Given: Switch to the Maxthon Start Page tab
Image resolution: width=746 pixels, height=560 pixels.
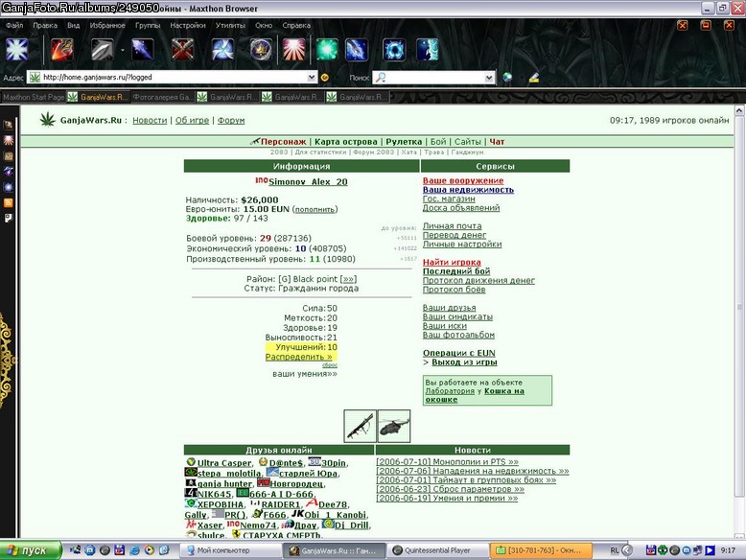Looking at the screenshot, I should pyautogui.click(x=34, y=97).
